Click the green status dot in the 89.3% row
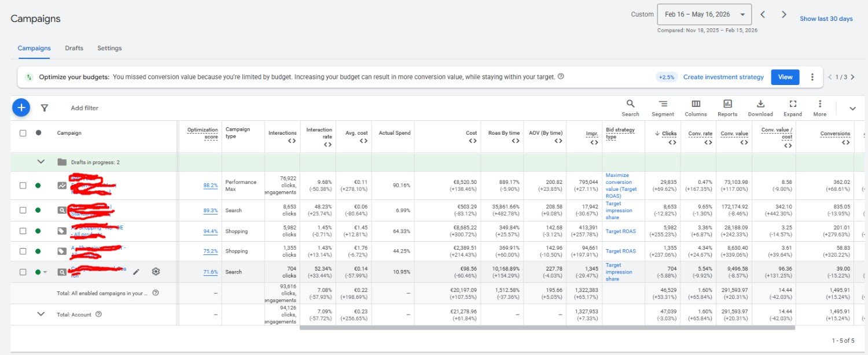The image size is (868, 355). (x=38, y=210)
